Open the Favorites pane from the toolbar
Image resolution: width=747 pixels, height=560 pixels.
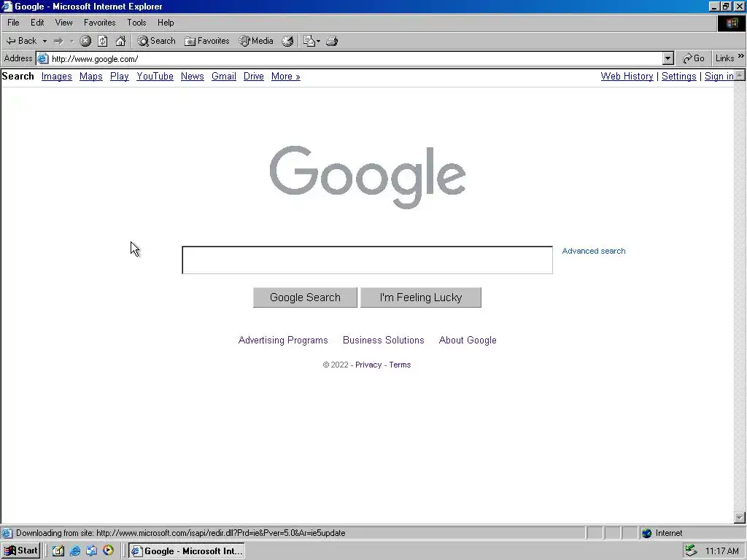click(206, 41)
